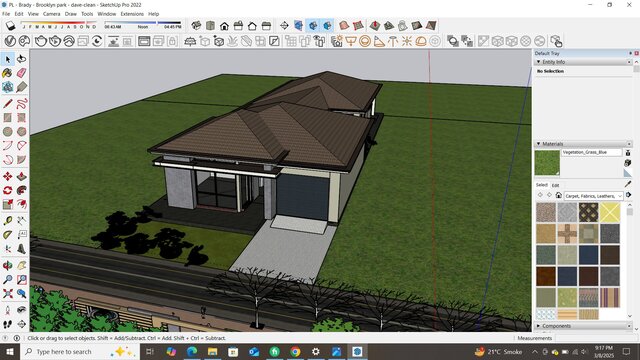Open the Extensions menu
640x360 pixels.
(132, 14)
